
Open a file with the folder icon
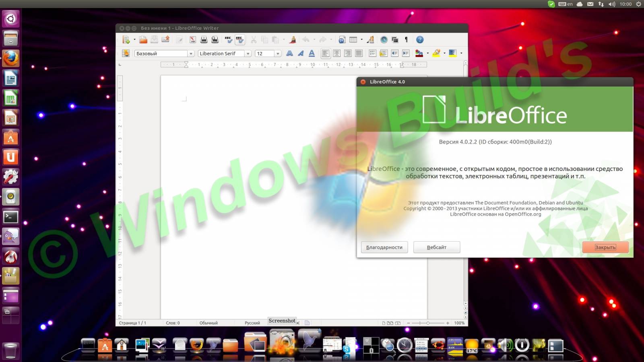[x=143, y=40]
